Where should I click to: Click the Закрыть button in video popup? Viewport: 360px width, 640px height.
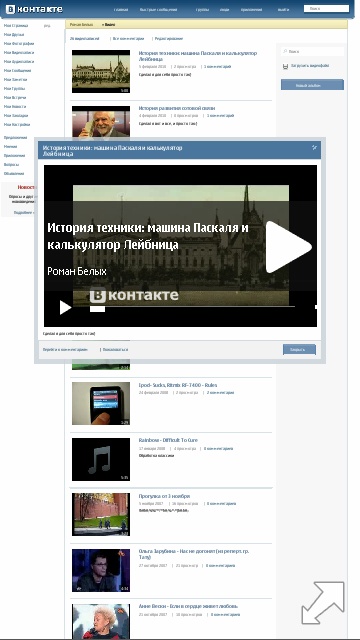point(299,349)
